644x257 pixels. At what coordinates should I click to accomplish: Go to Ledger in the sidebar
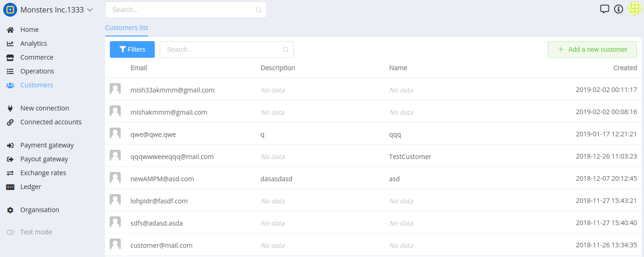(31, 187)
